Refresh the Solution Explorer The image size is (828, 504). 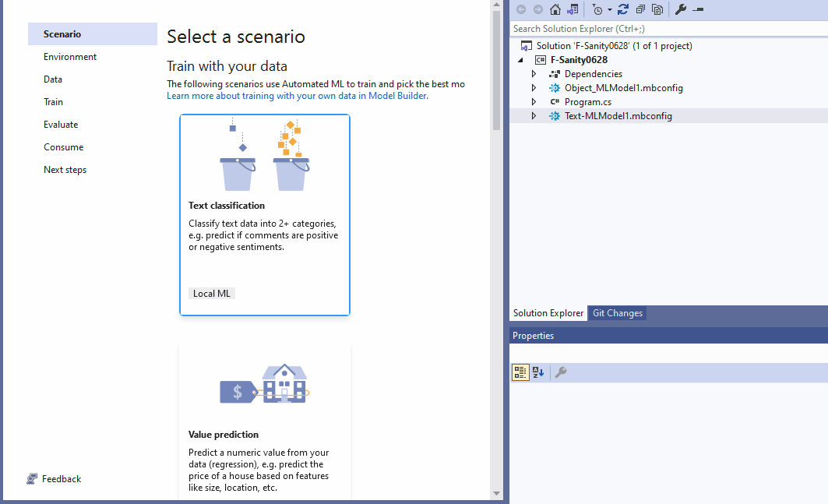click(x=623, y=9)
